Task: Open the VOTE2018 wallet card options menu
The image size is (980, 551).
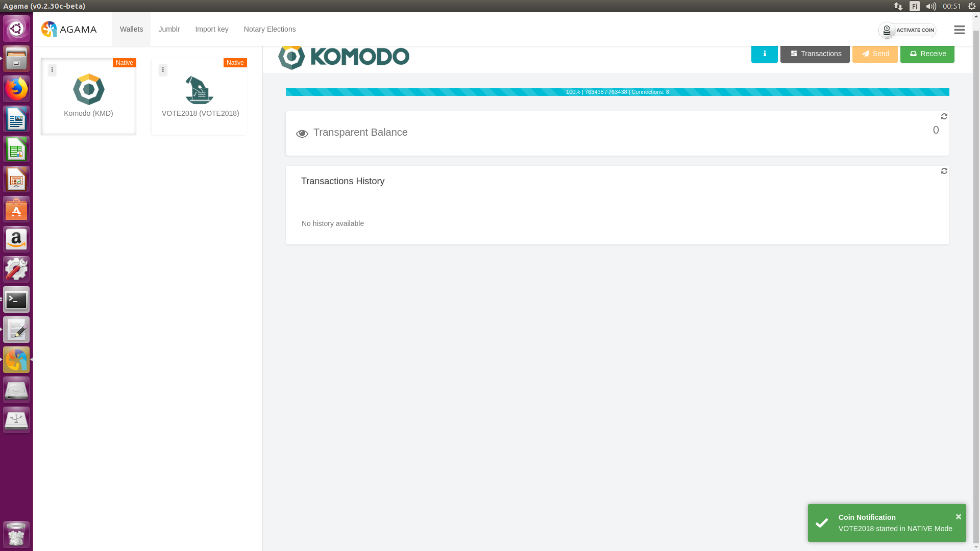Action: (163, 70)
